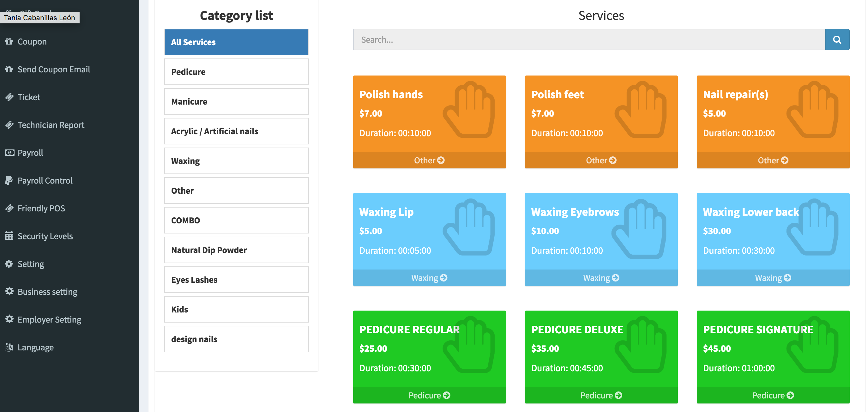The width and height of the screenshot is (868, 412).
Task: Open the Ticket section via its tag icon
Action: click(x=9, y=97)
